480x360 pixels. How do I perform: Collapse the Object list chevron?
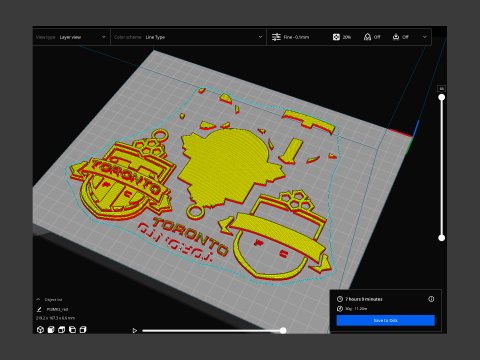coord(38,299)
